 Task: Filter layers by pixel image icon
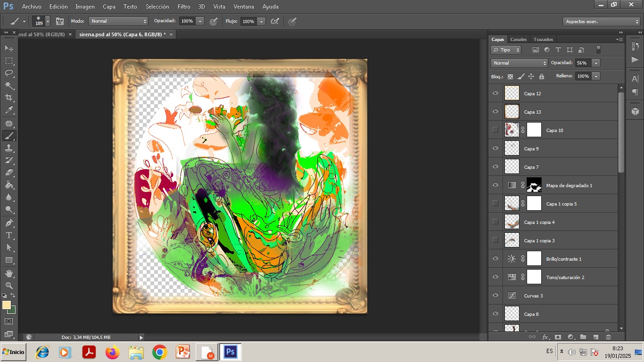pos(536,49)
